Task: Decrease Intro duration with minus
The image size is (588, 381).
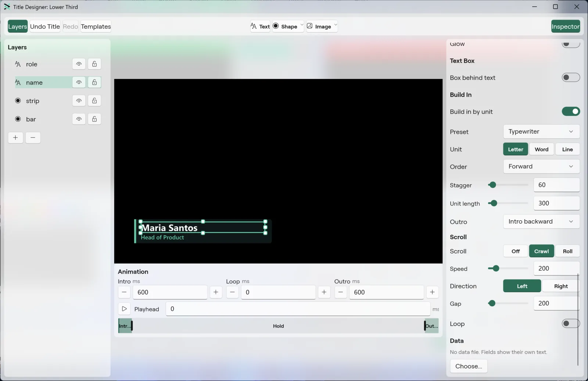Action: tap(124, 292)
